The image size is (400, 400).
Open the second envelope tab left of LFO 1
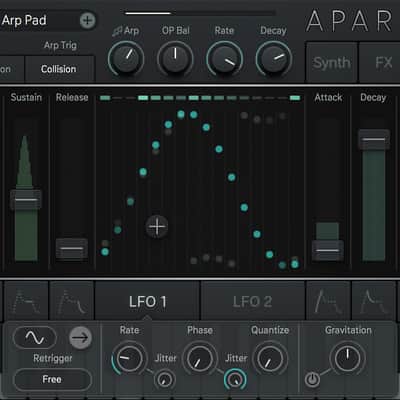[72, 301]
